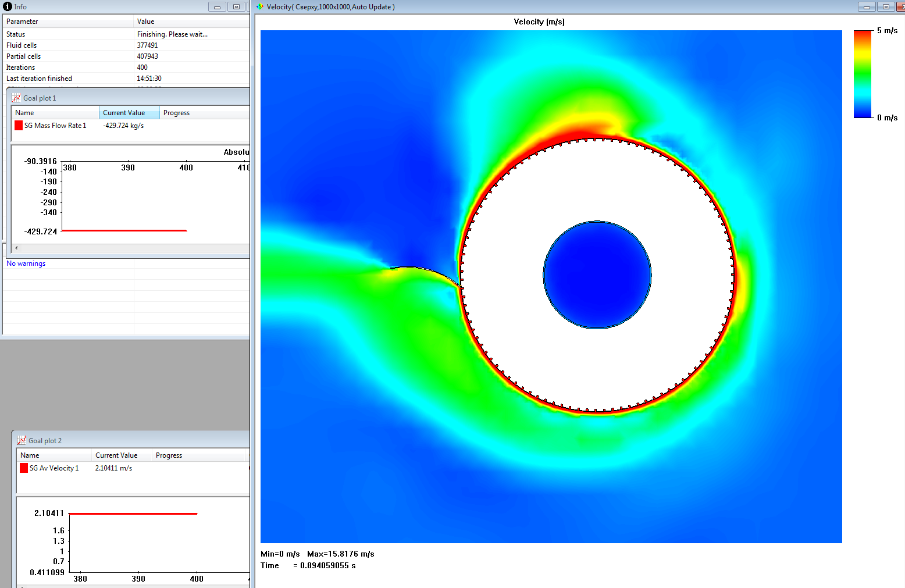The width and height of the screenshot is (905, 588).
Task: Click the Info window title icon
Action: (8, 7)
